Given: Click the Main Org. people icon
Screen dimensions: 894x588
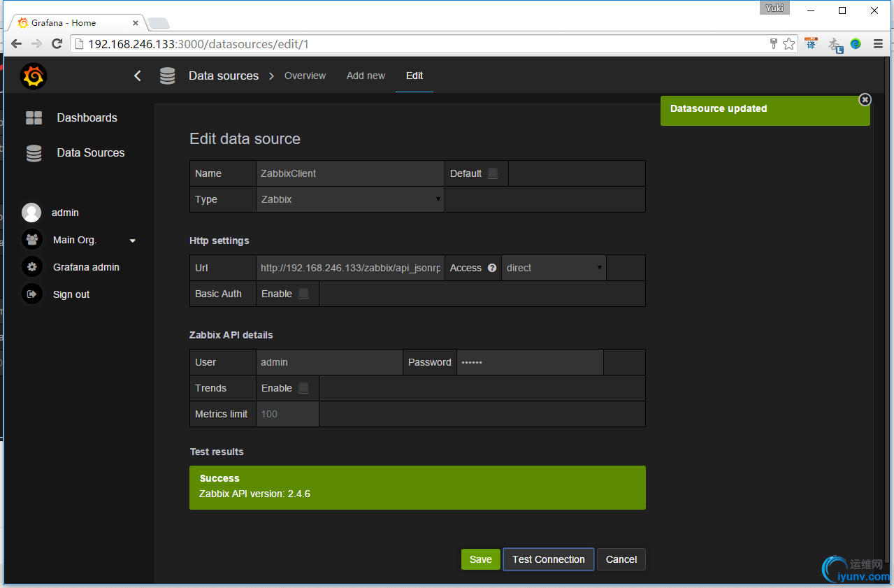Looking at the screenshot, I should [x=31, y=240].
